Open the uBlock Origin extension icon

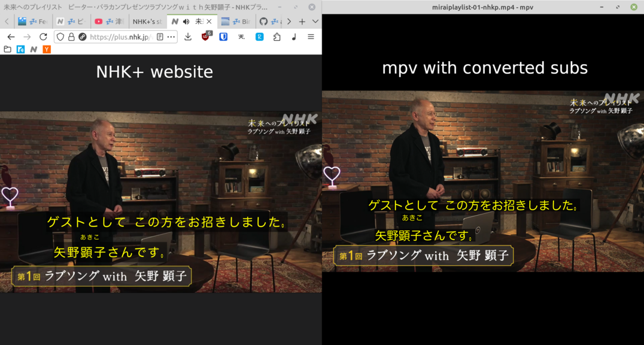click(x=206, y=37)
